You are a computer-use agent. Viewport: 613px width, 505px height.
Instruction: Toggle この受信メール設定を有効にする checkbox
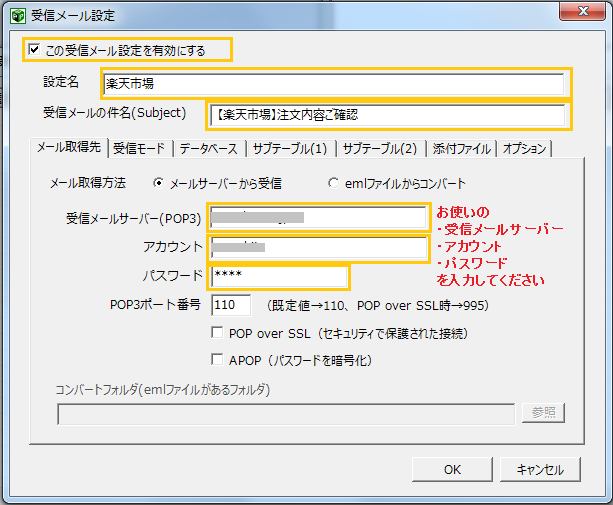click(34, 50)
